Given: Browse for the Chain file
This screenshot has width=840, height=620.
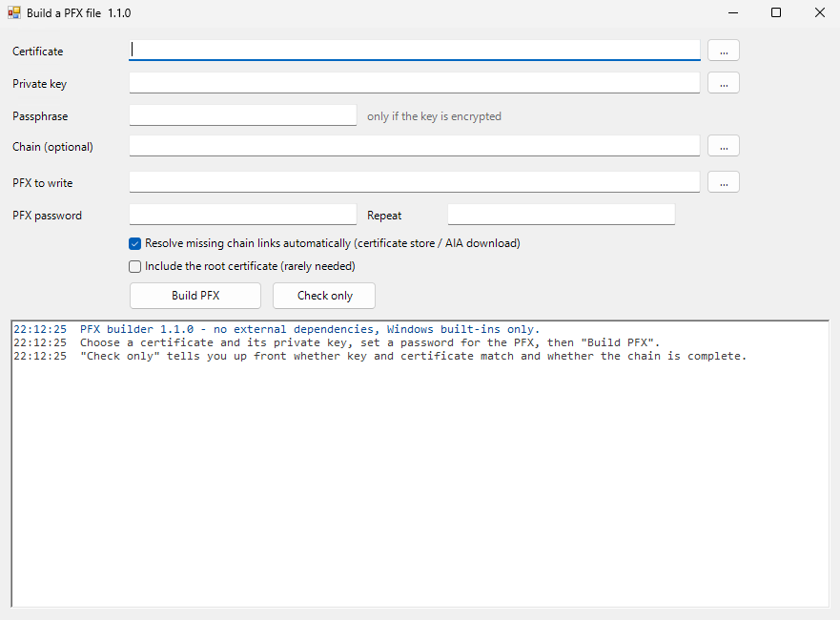Looking at the screenshot, I should click(x=724, y=146).
